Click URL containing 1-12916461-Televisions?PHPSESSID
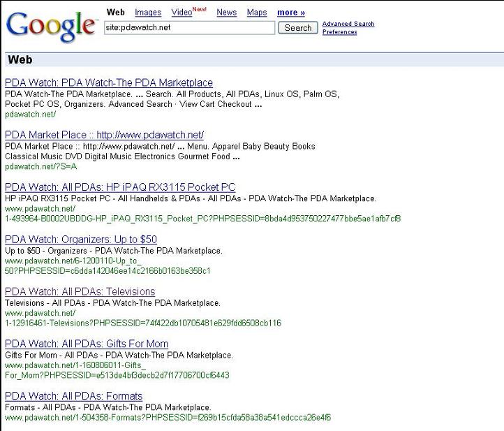This screenshot has width=504, height=431. pyautogui.click(x=143, y=323)
